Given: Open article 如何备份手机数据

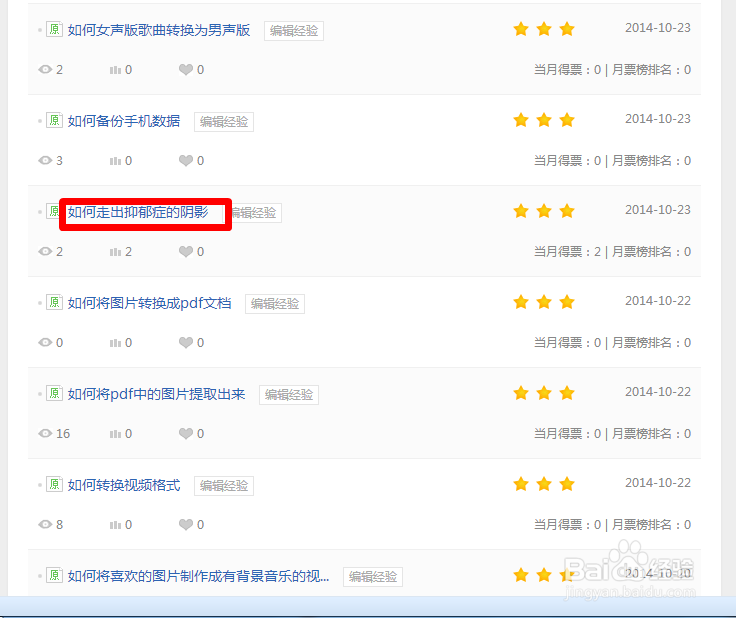Looking at the screenshot, I should [x=123, y=122].
